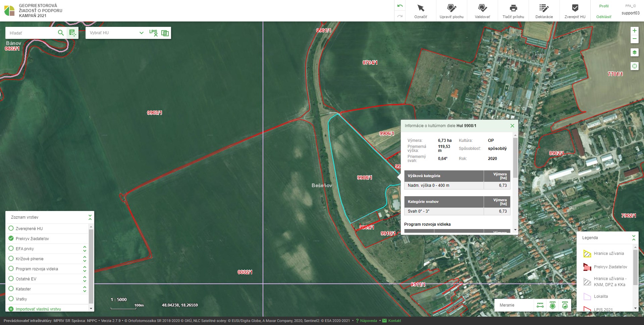Click the red Prekryv žiadateľov legend swatch
The height and width of the screenshot is (325, 644).
pyautogui.click(x=587, y=267)
